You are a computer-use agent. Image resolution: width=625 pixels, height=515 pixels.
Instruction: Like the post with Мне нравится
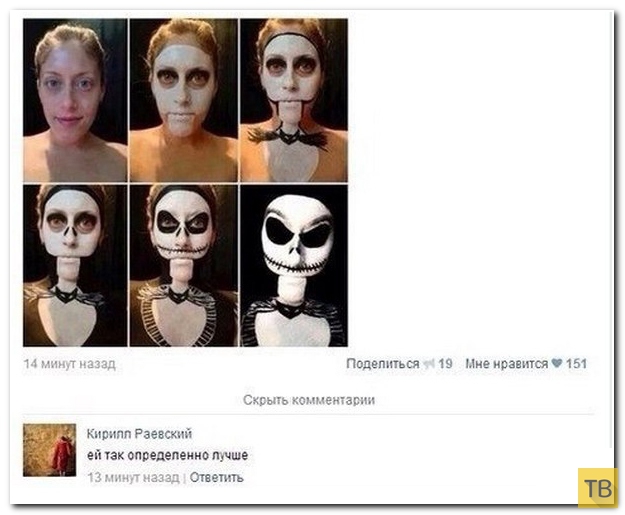click(x=507, y=364)
